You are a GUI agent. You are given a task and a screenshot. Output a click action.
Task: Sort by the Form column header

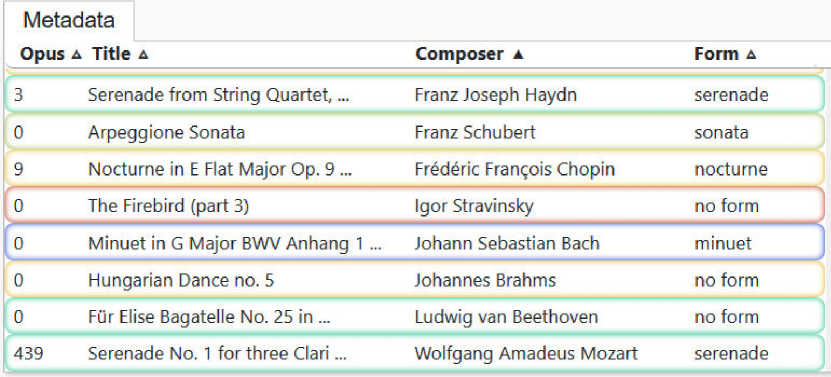pos(717,54)
